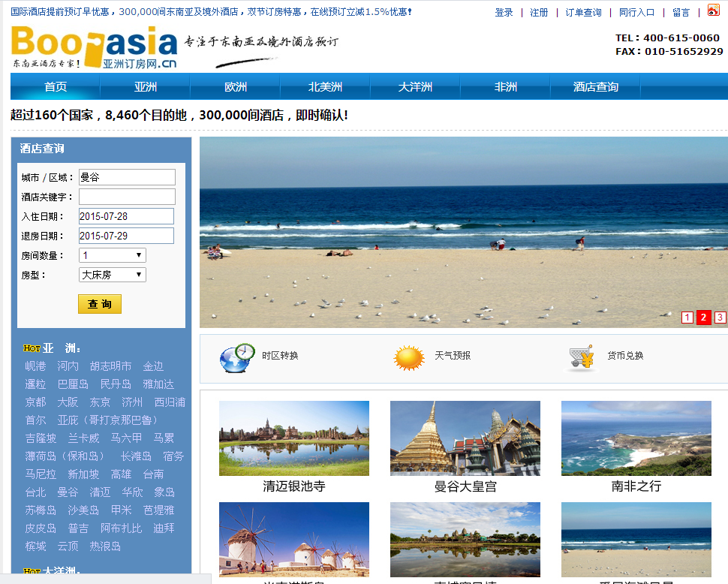Screen dimensions: 728x584
Task: Click the 登录 login link
Action: pyautogui.click(x=504, y=13)
